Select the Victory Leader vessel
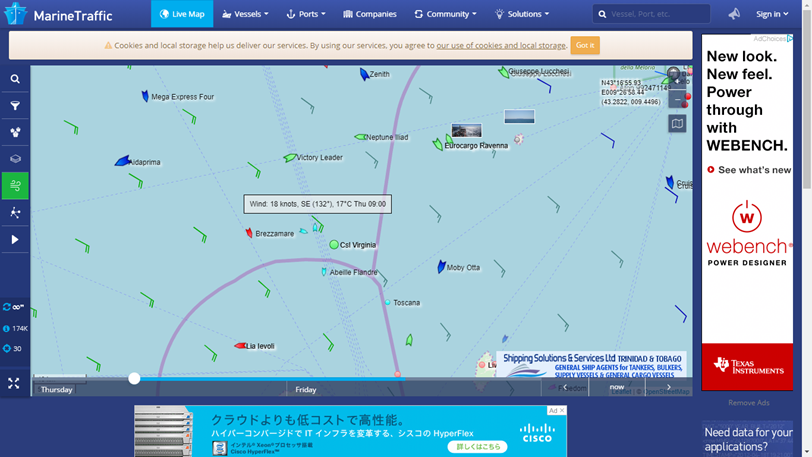The image size is (812, 457). tap(289, 157)
